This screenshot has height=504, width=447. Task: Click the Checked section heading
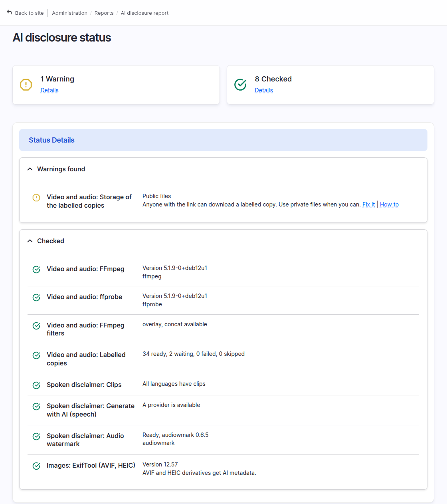[x=51, y=241]
